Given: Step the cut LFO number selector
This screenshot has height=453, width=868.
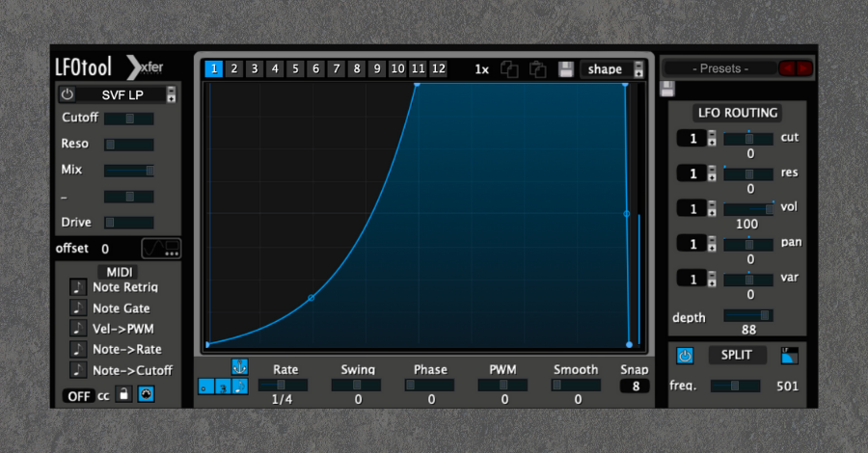Looking at the screenshot, I should (x=712, y=138).
